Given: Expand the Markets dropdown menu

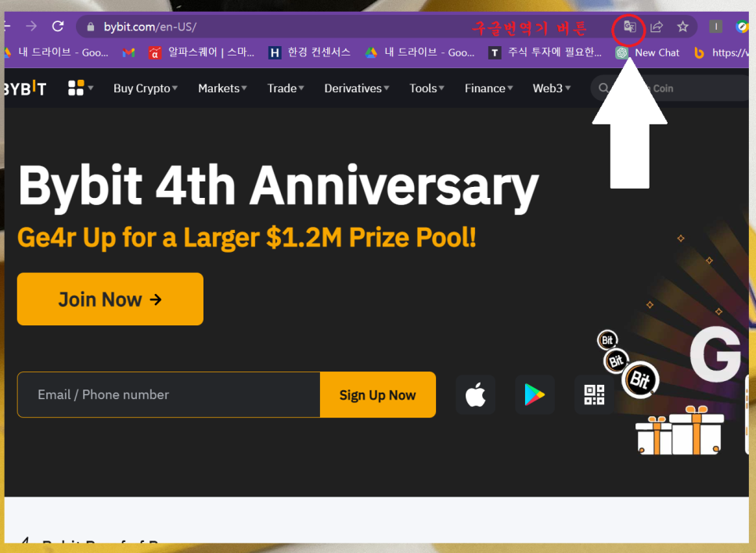Looking at the screenshot, I should point(222,88).
